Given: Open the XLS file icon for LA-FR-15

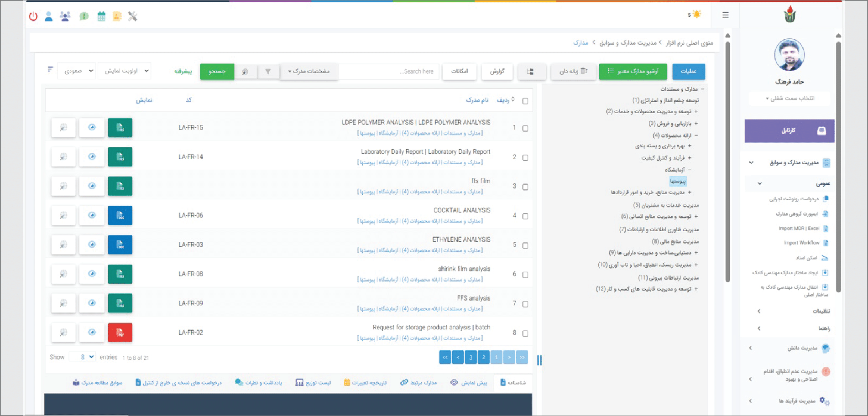Looking at the screenshot, I should 120,128.
